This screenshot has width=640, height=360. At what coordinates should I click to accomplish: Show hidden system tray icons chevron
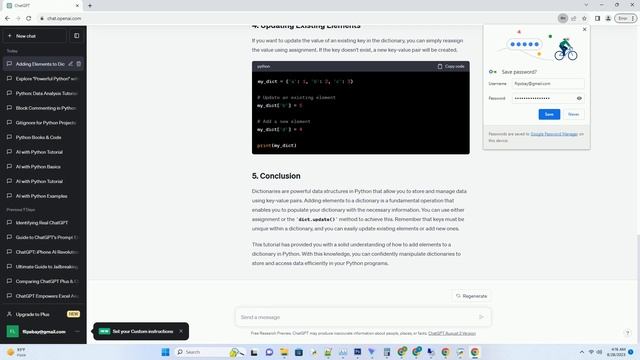pyautogui.click(x=582, y=352)
